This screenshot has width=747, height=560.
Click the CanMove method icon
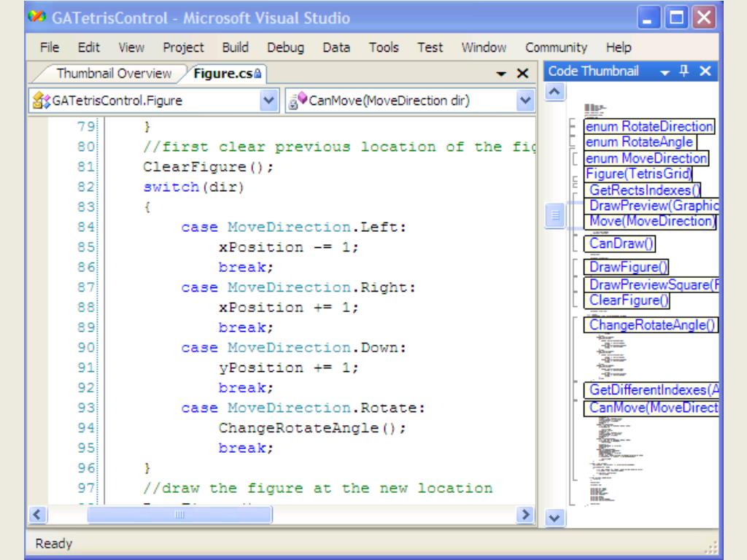(298, 101)
